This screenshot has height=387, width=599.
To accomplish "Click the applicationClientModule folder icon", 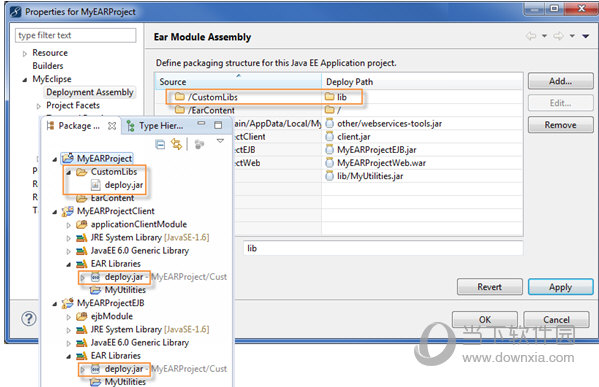I will [82, 224].
